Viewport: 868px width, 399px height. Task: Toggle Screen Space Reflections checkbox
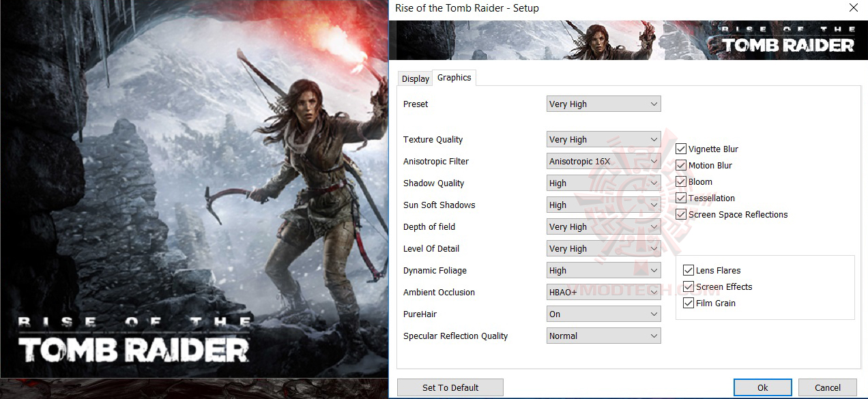tap(681, 214)
